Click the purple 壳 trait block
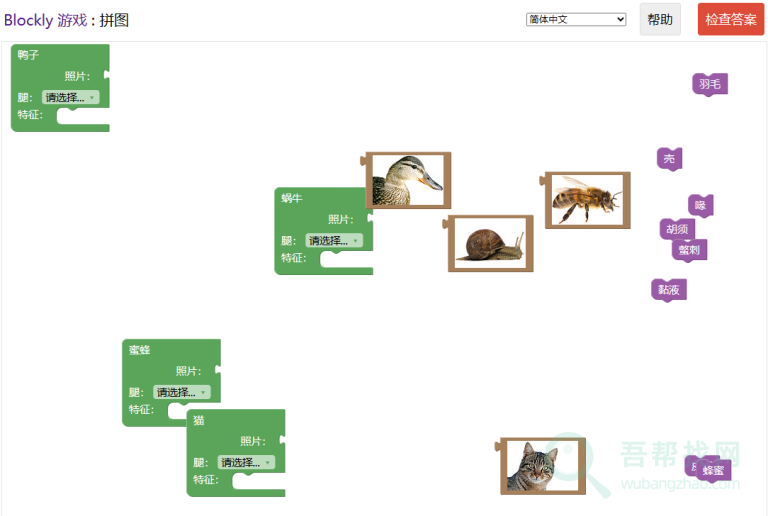768x516 pixels. click(x=669, y=158)
